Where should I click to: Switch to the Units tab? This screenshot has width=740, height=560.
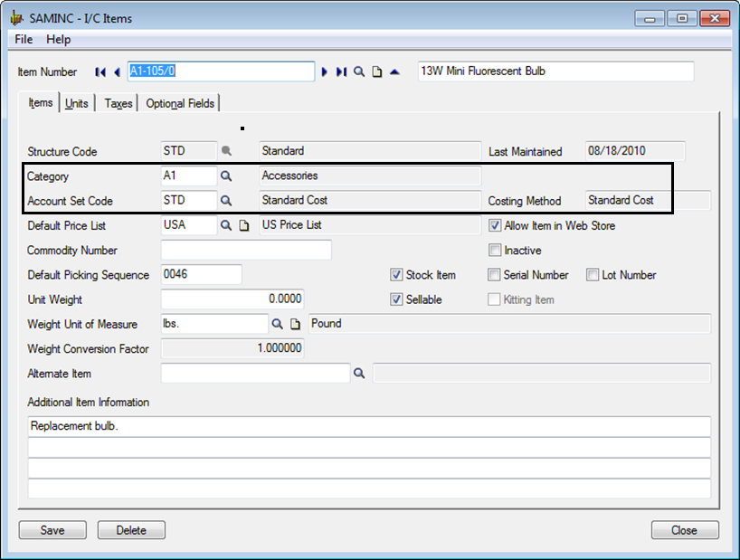coord(77,103)
